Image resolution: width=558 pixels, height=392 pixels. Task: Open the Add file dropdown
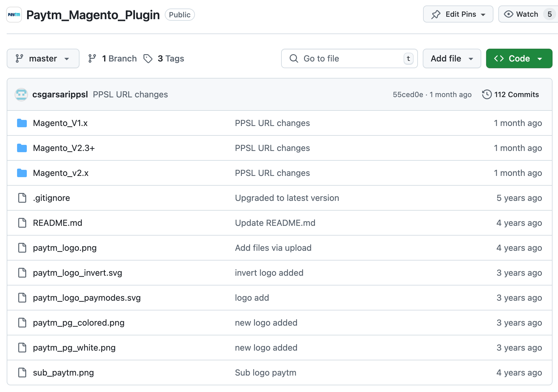click(452, 58)
